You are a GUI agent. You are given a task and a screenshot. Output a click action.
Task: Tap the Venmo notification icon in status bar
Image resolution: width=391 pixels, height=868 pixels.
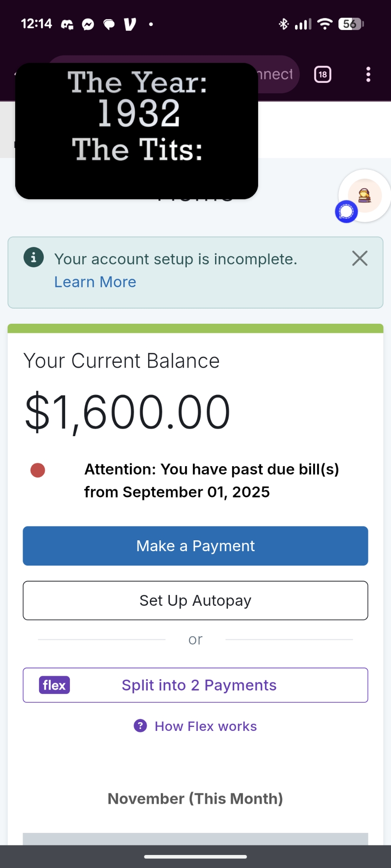tap(130, 24)
